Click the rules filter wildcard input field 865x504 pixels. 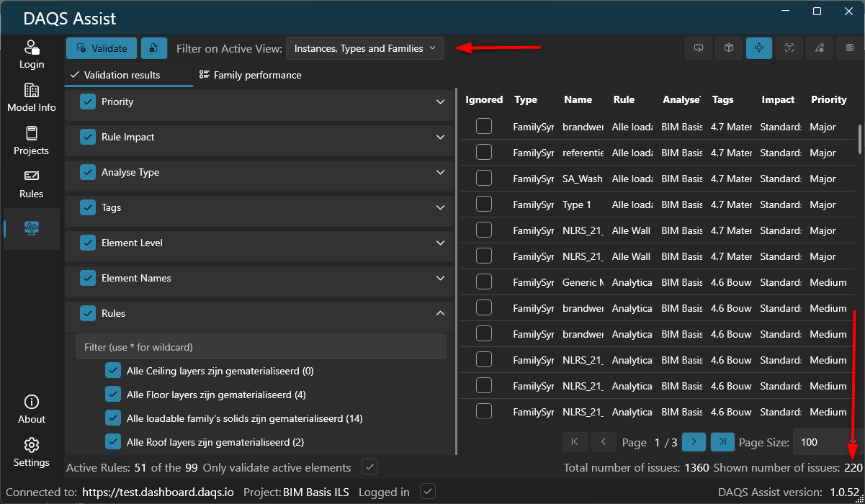coord(261,347)
